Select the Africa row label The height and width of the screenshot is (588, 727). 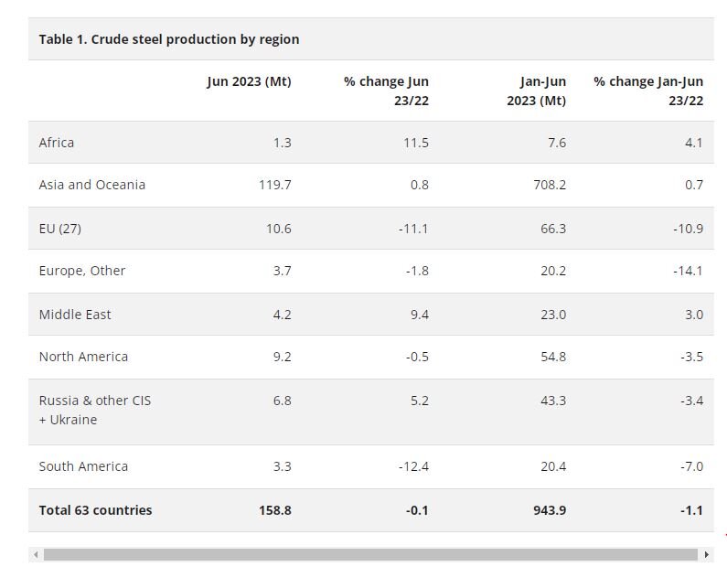(57, 143)
